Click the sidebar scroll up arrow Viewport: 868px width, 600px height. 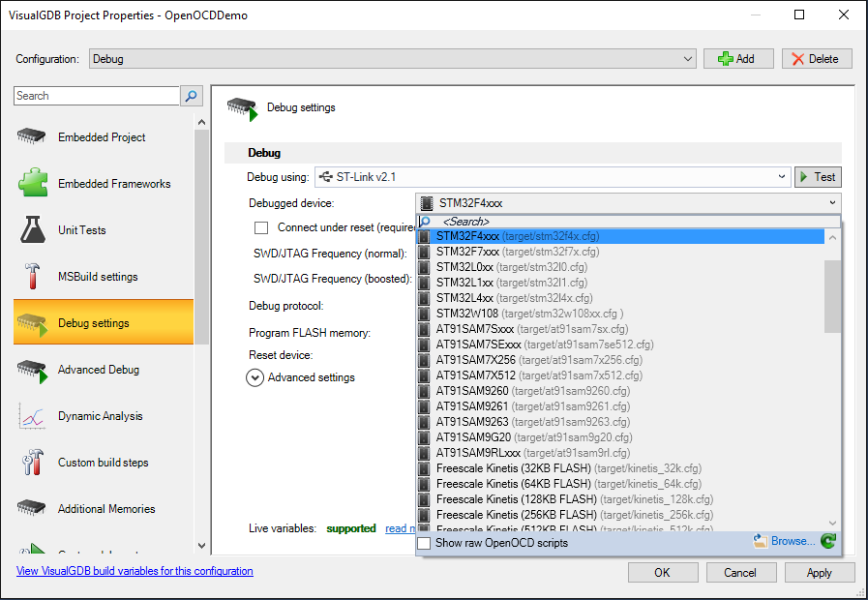201,122
